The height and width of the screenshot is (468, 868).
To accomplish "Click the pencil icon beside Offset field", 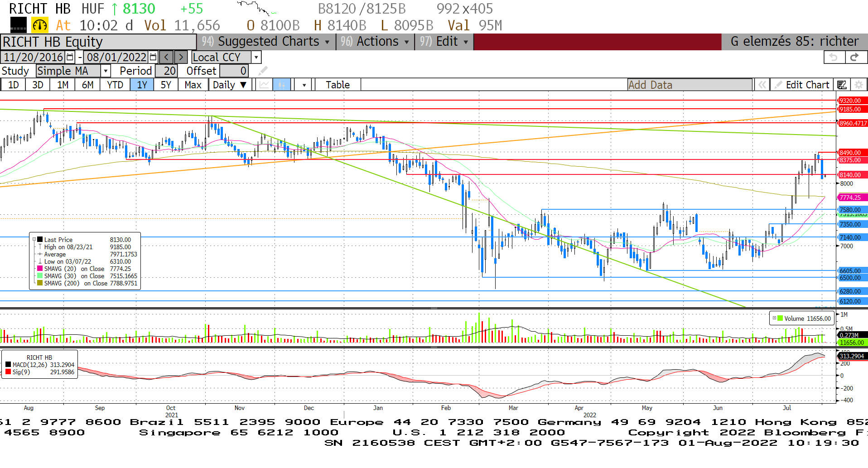I will [263, 71].
